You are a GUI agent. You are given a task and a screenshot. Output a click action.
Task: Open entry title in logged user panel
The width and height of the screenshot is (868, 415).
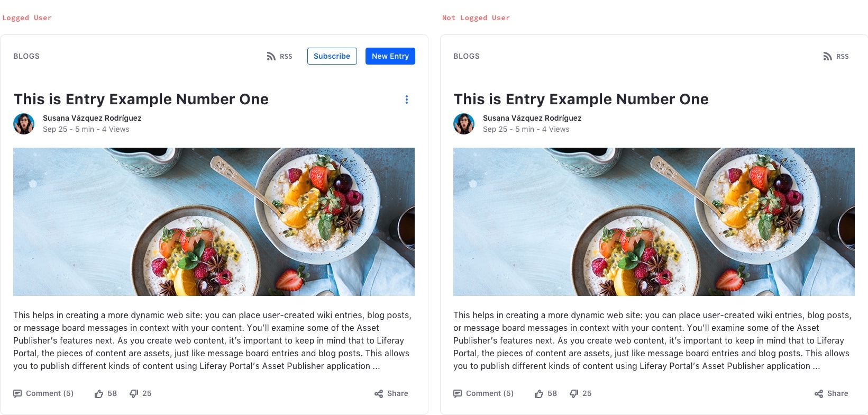point(141,100)
